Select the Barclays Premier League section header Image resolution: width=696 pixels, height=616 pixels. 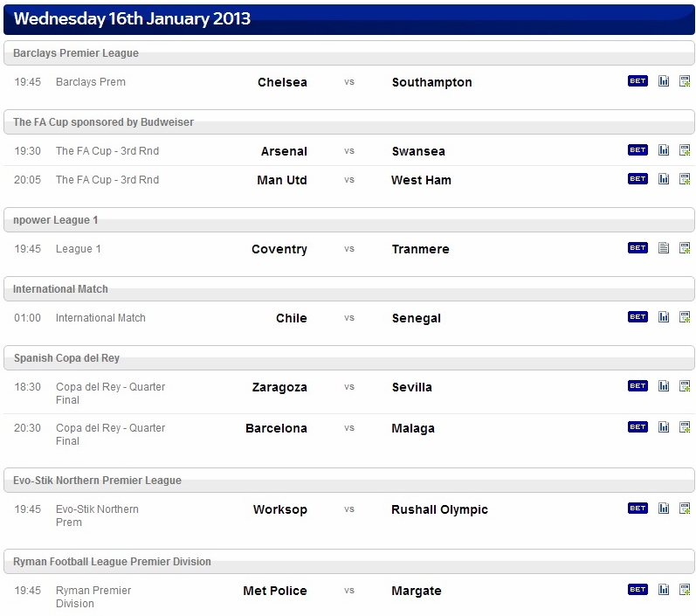pyautogui.click(x=349, y=52)
